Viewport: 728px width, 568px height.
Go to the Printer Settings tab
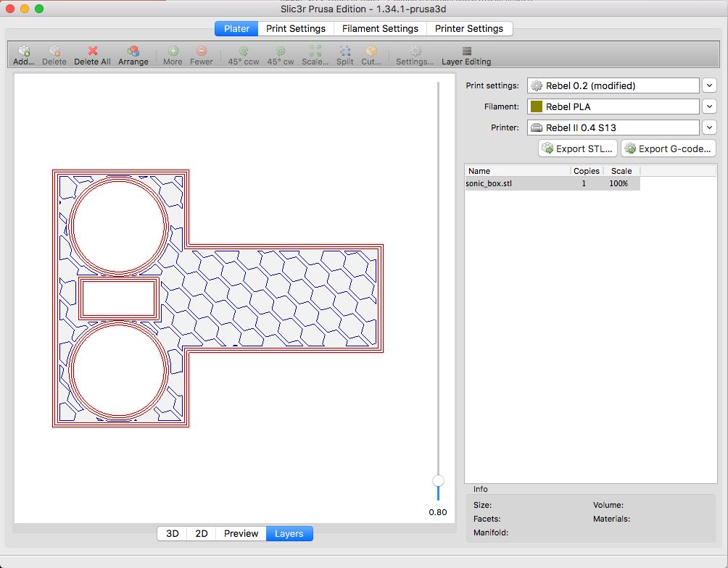pyautogui.click(x=469, y=29)
